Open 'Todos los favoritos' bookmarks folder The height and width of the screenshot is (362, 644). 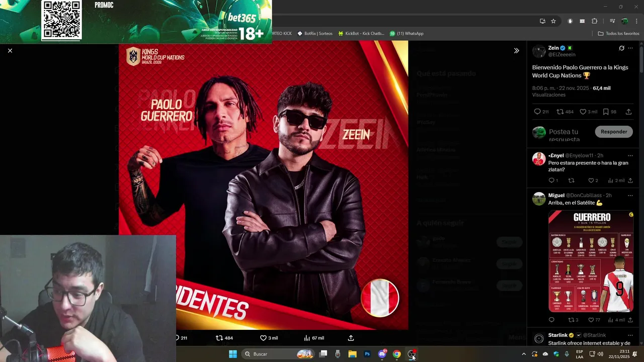[x=619, y=33]
